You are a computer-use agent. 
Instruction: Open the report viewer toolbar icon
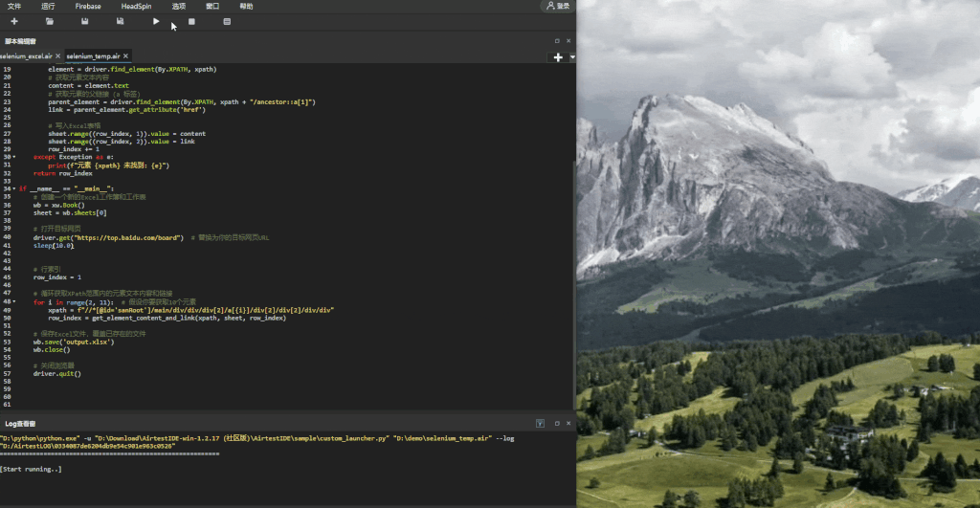(227, 21)
